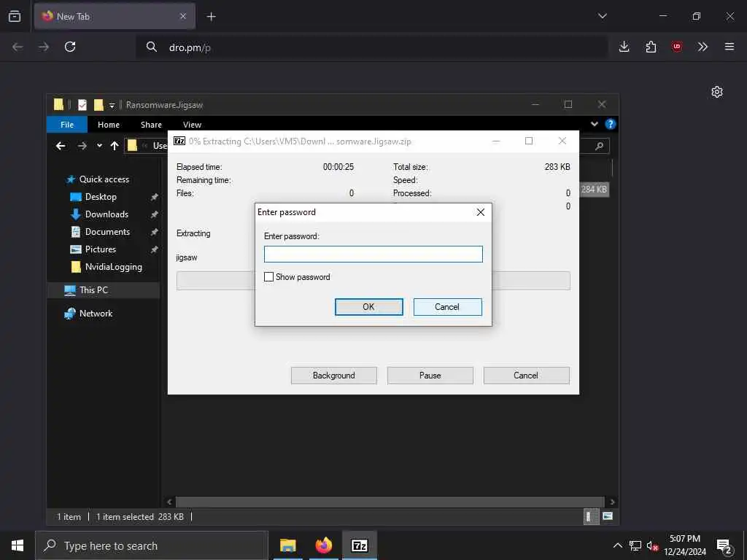747x560 pixels.
Task: Click the taskbar search box
Action: click(x=152, y=545)
